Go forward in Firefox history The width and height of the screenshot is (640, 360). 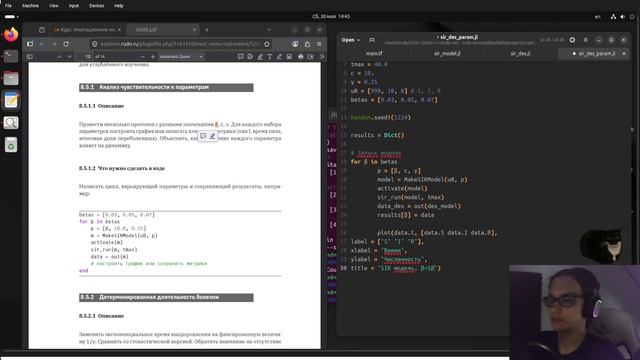tap(53, 44)
